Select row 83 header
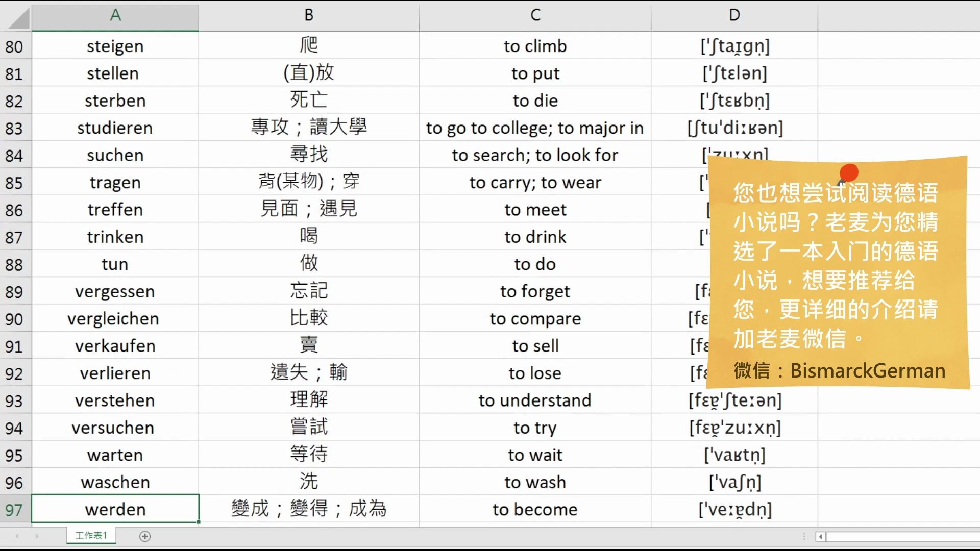The height and width of the screenshot is (551, 980). [15, 128]
